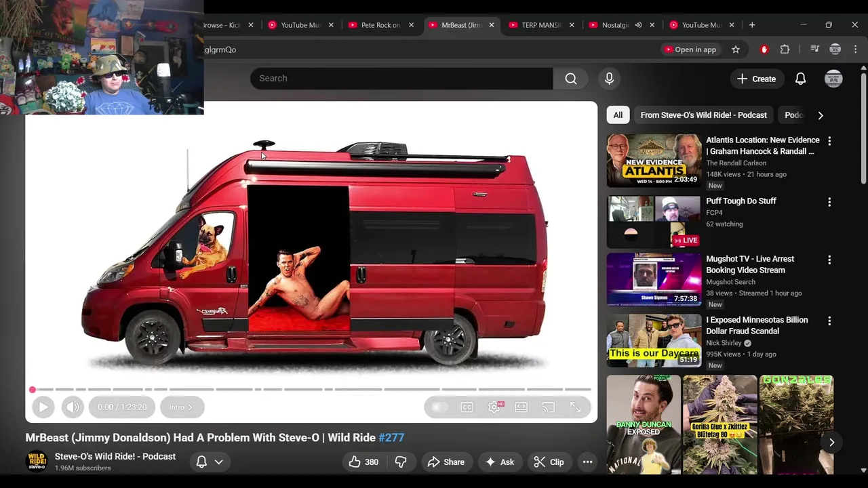Viewport: 868px width, 488px height.
Task: Open Steve-O's Wild Ride! - Podcast channel link
Action: (115, 457)
